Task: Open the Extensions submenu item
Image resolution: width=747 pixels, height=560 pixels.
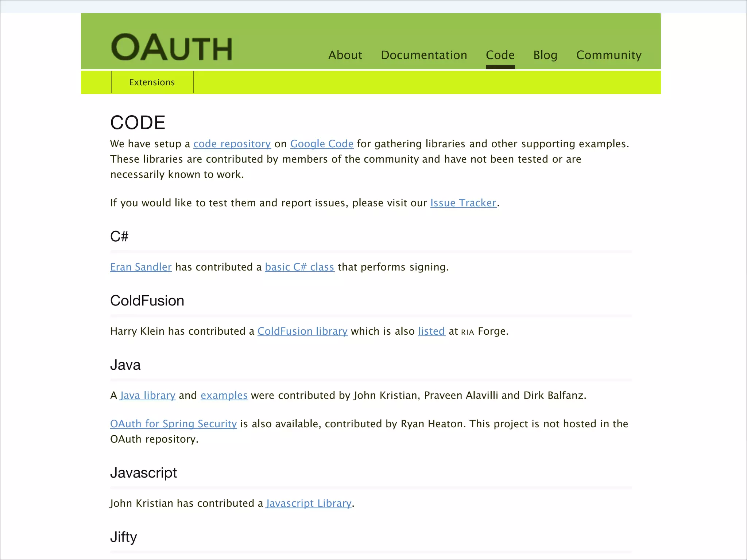Action: pyautogui.click(x=152, y=82)
